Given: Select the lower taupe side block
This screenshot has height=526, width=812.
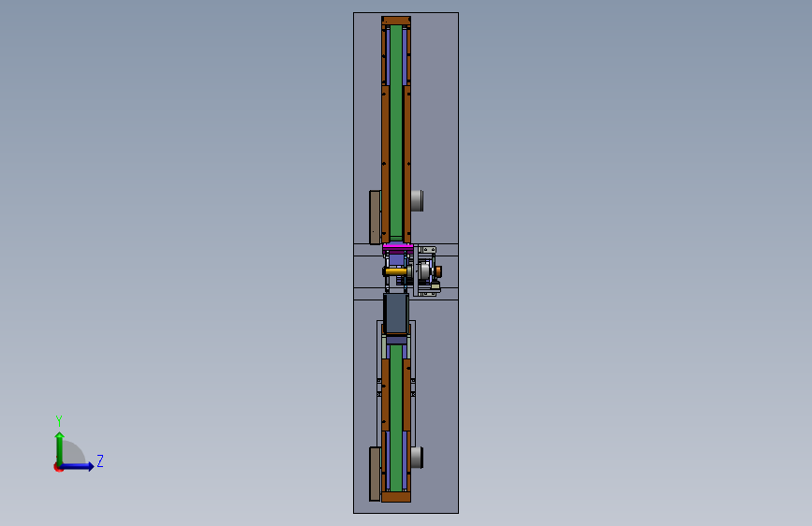Looking at the screenshot, I should (x=375, y=474).
